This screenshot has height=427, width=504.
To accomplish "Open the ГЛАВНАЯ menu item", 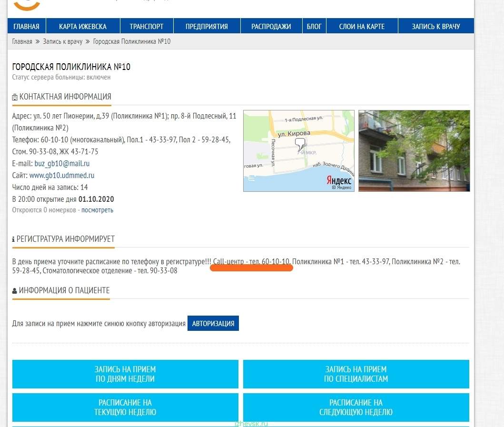I will point(27,27).
